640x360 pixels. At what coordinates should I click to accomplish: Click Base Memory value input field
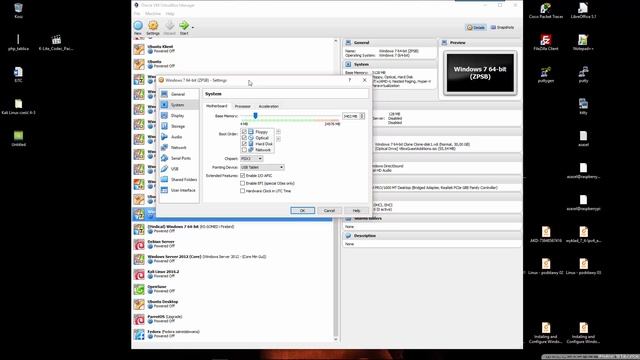coord(351,116)
